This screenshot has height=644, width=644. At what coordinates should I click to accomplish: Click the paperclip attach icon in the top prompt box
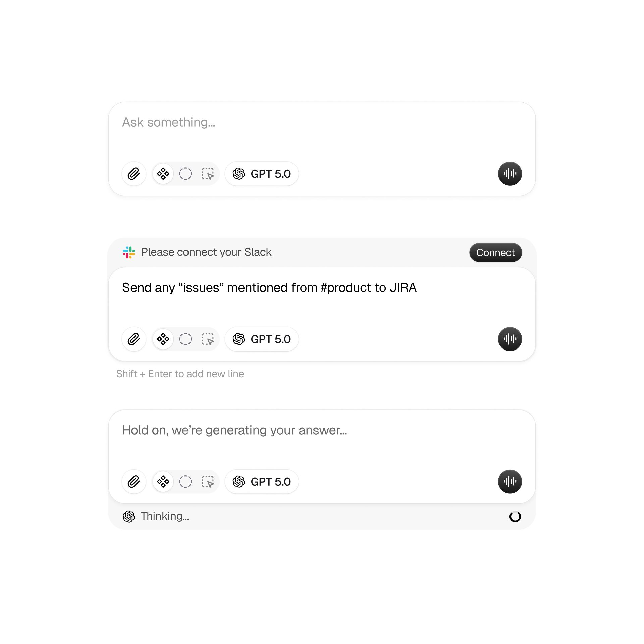pyautogui.click(x=134, y=174)
